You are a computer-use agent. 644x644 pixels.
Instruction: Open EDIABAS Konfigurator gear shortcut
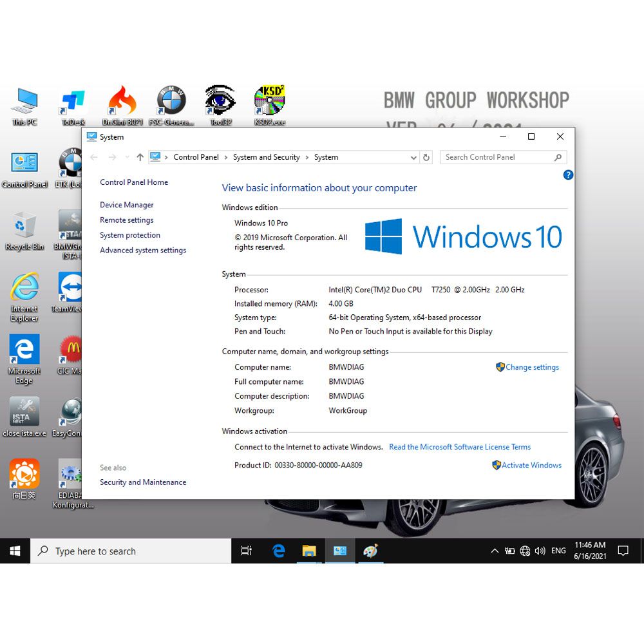click(69, 484)
